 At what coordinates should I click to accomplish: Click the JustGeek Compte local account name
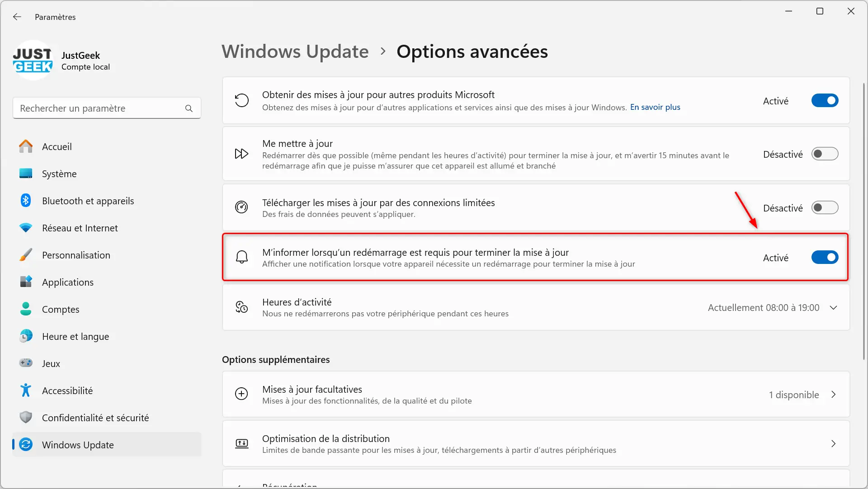point(85,61)
